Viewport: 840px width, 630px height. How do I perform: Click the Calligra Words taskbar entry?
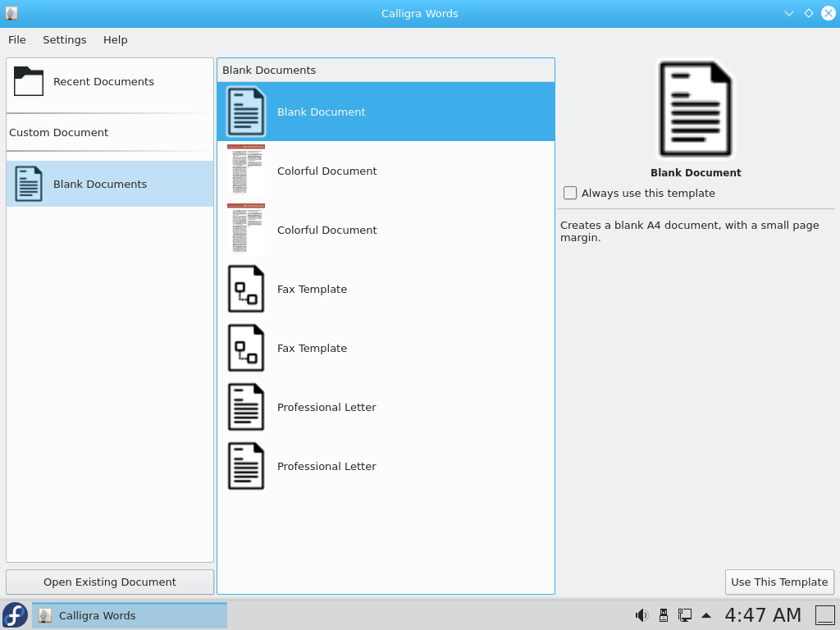point(130,615)
